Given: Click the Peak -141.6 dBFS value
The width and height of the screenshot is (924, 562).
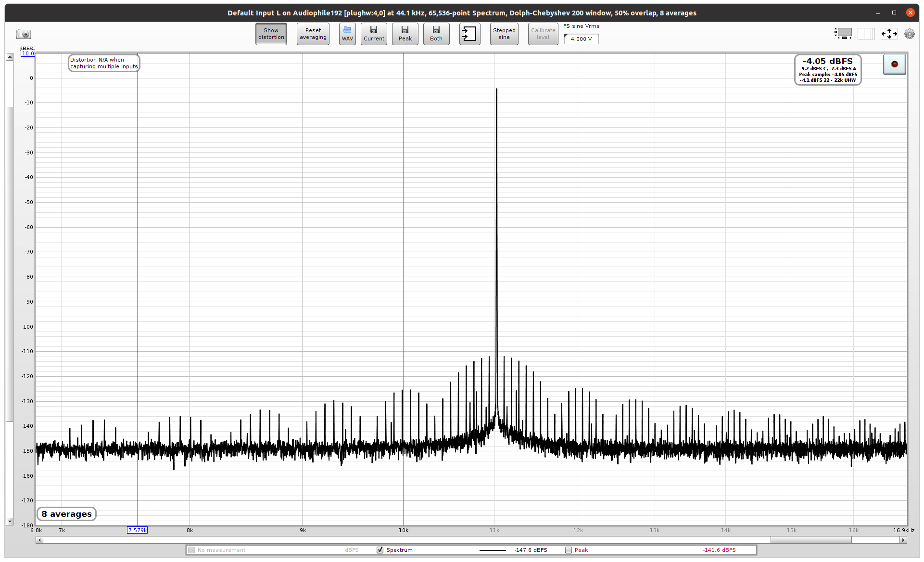Looking at the screenshot, I should (x=719, y=550).
